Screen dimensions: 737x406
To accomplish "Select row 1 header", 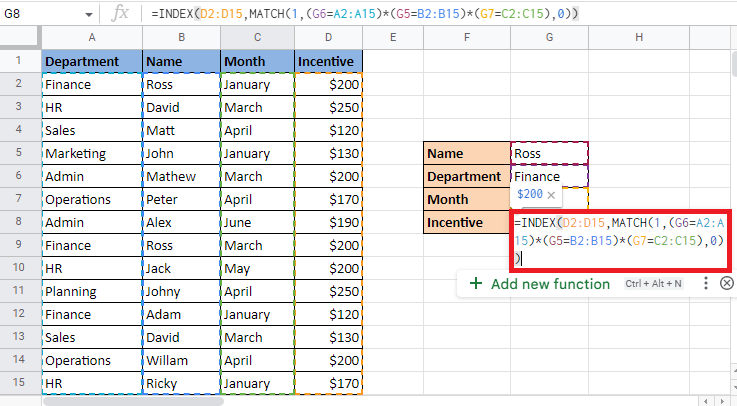I will coord(20,61).
